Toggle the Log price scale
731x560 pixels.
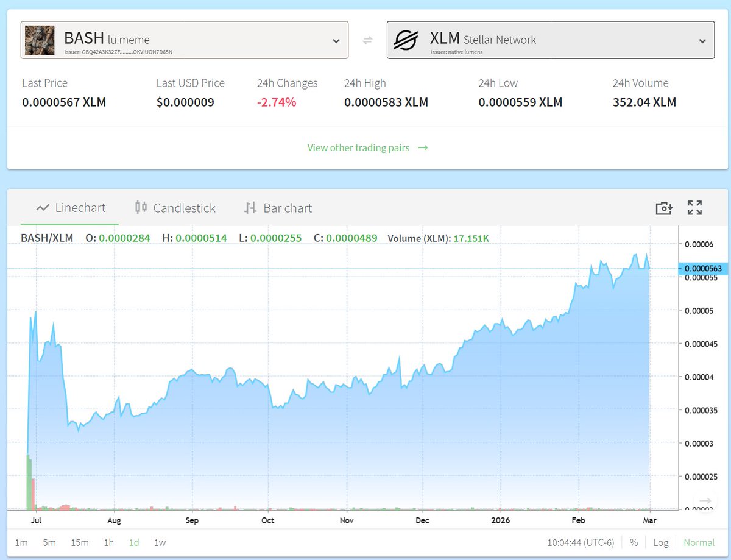660,542
